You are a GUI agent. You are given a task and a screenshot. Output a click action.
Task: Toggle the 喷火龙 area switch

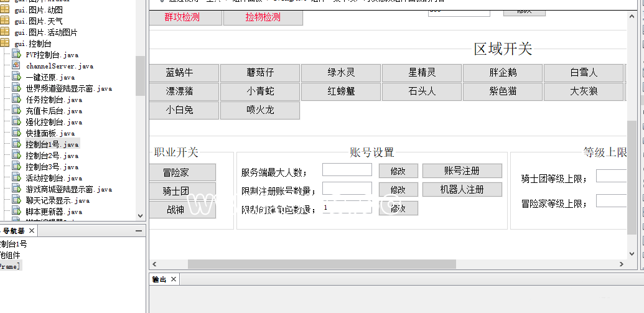(260, 110)
